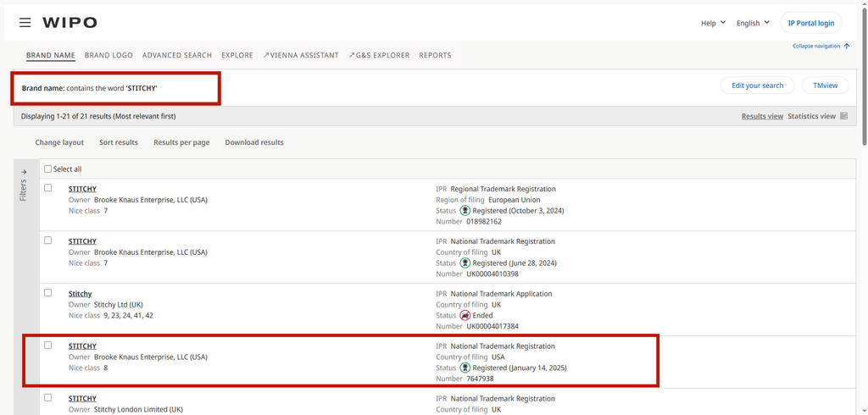This screenshot has width=868, height=415.
Task: Click National Trademark Application label
Action: pyautogui.click(x=501, y=294)
